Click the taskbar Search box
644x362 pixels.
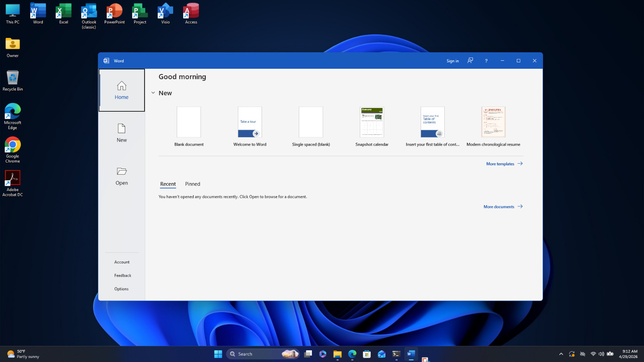click(263, 354)
